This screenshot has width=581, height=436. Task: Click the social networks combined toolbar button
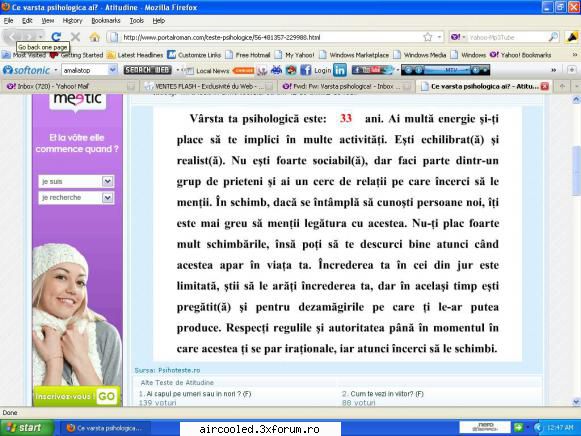tap(373, 70)
